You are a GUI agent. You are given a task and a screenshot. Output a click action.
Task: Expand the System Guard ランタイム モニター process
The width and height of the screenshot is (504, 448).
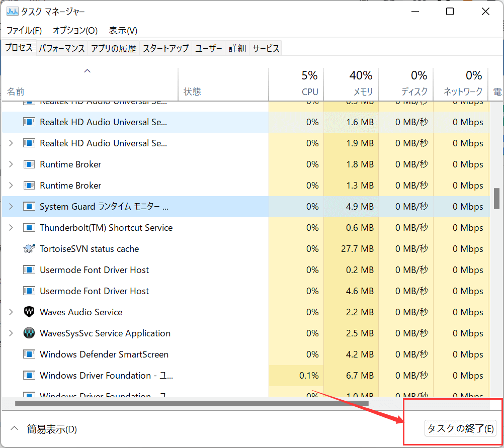(x=11, y=206)
